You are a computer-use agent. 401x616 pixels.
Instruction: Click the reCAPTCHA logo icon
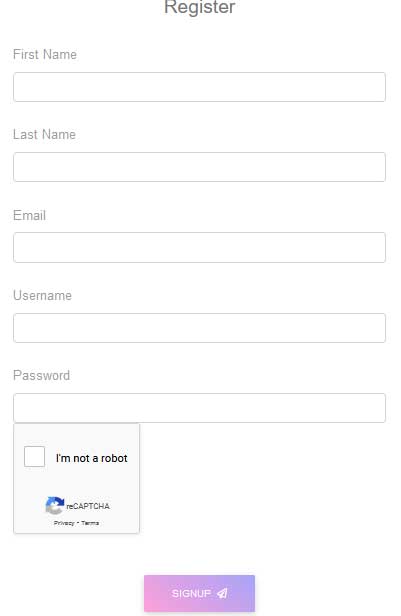point(55,505)
